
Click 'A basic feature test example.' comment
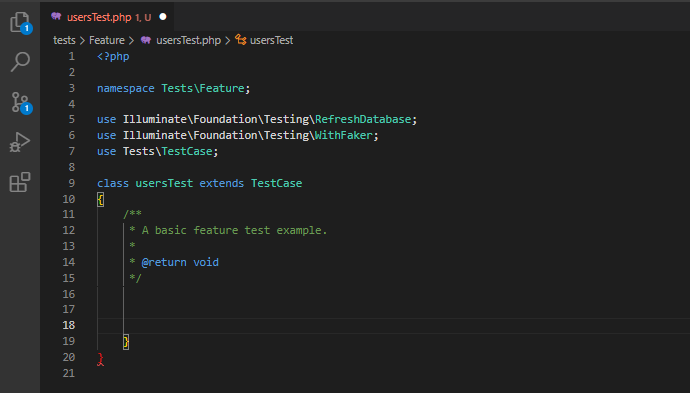235,230
